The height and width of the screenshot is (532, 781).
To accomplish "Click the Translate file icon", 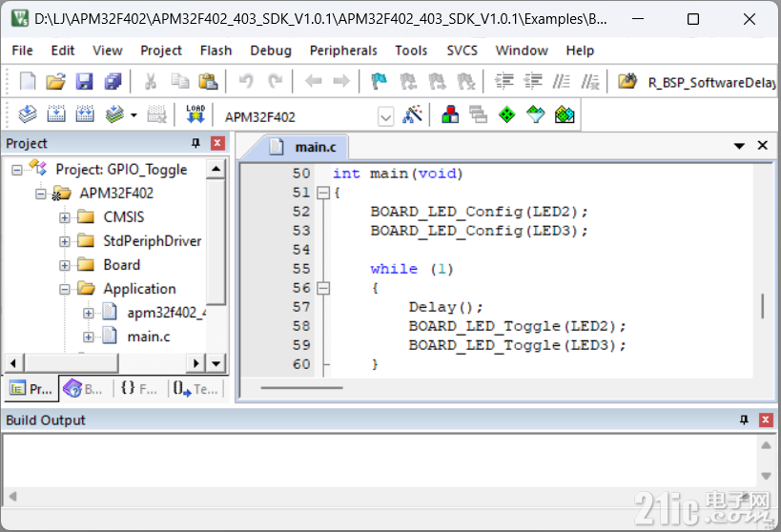I will point(28,114).
